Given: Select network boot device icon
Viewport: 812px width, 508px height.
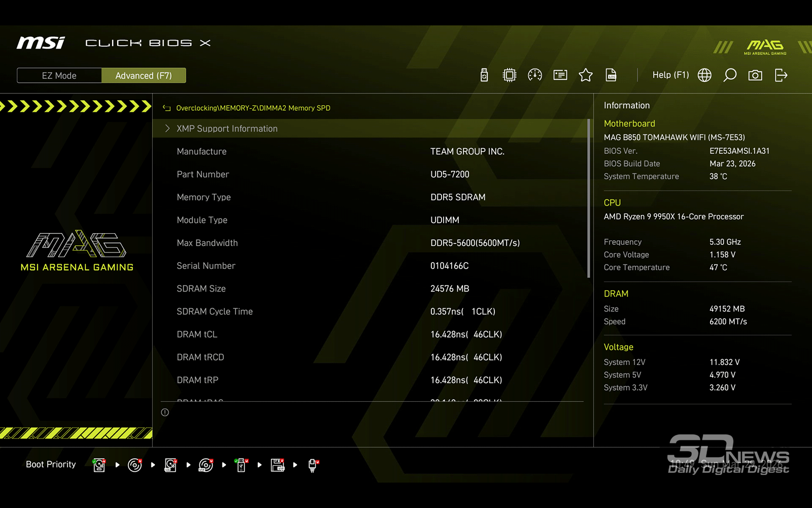Looking at the screenshot, I should (313, 465).
